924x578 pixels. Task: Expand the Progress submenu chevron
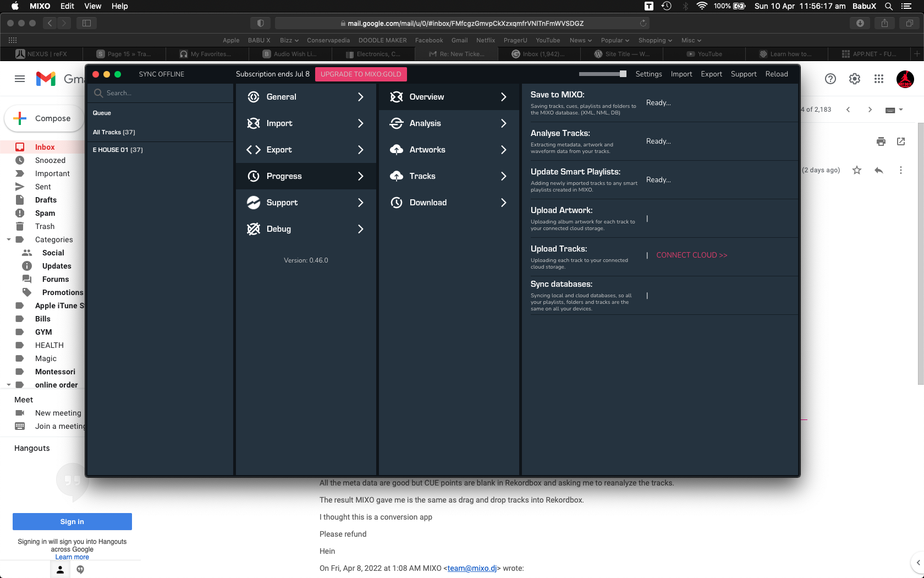[361, 176]
